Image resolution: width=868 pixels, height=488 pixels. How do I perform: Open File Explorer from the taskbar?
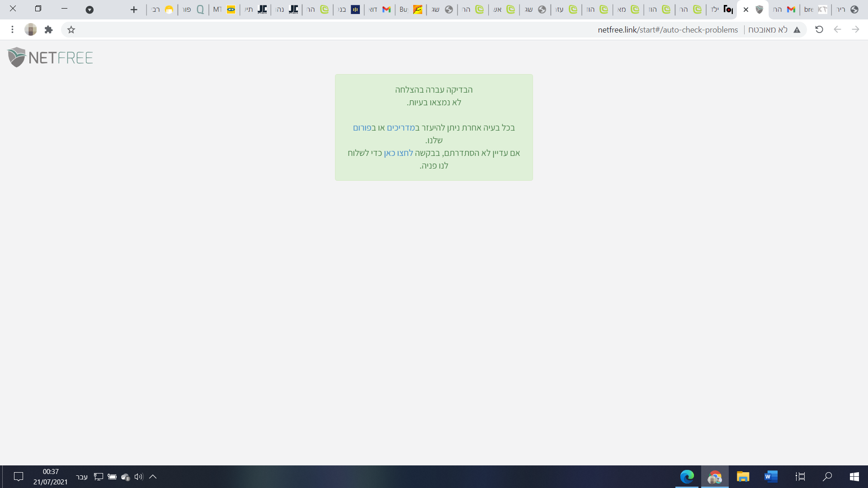743,477
